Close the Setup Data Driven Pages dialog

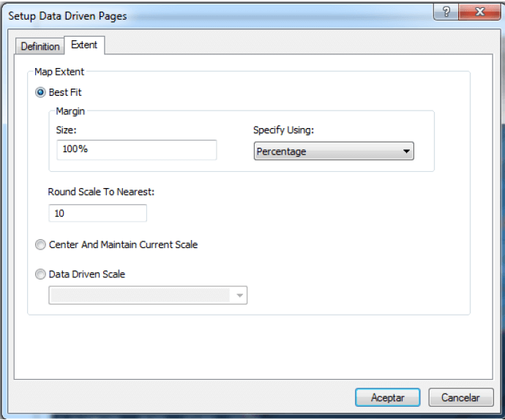click(x=479, y=12)
